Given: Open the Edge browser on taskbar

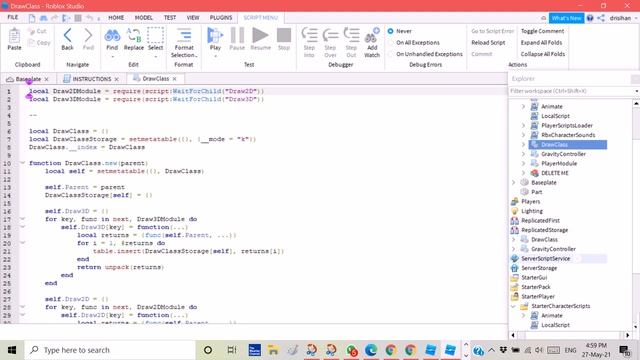Looking at the screenshot, I should point(371,350).
